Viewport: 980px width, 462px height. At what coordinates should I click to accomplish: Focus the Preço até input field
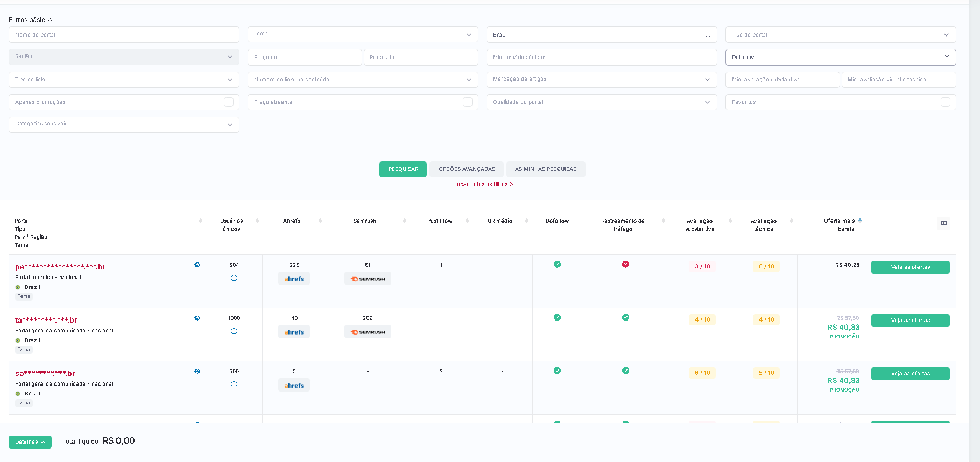click(x=421, y=57)
